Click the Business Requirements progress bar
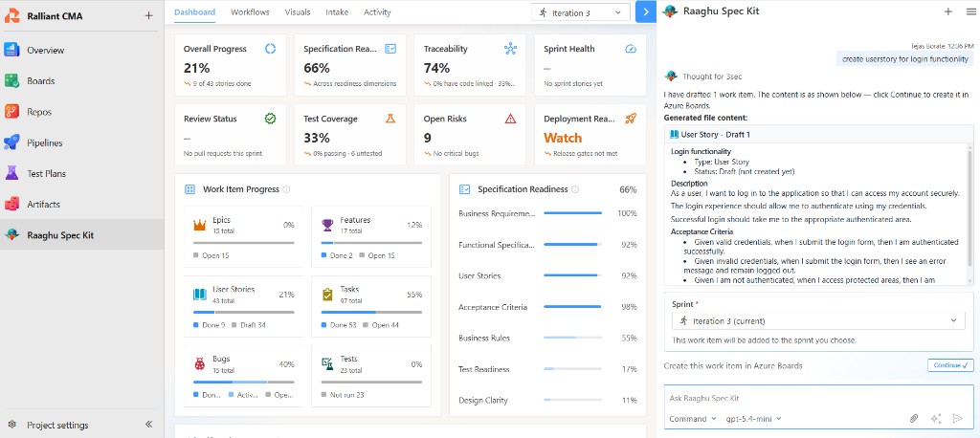 (572, 213)
